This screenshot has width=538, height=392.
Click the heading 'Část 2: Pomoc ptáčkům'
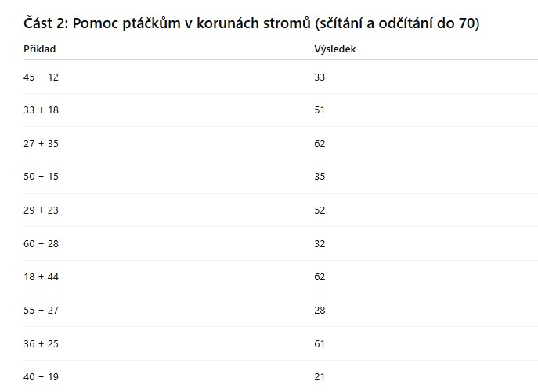click(251, 23)
